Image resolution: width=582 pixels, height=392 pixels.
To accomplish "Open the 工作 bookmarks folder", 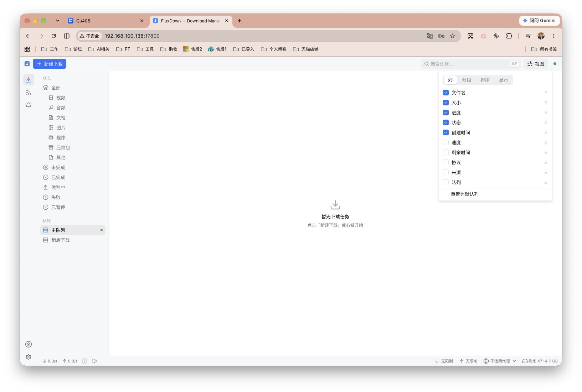I will click(x=50, y=49).
